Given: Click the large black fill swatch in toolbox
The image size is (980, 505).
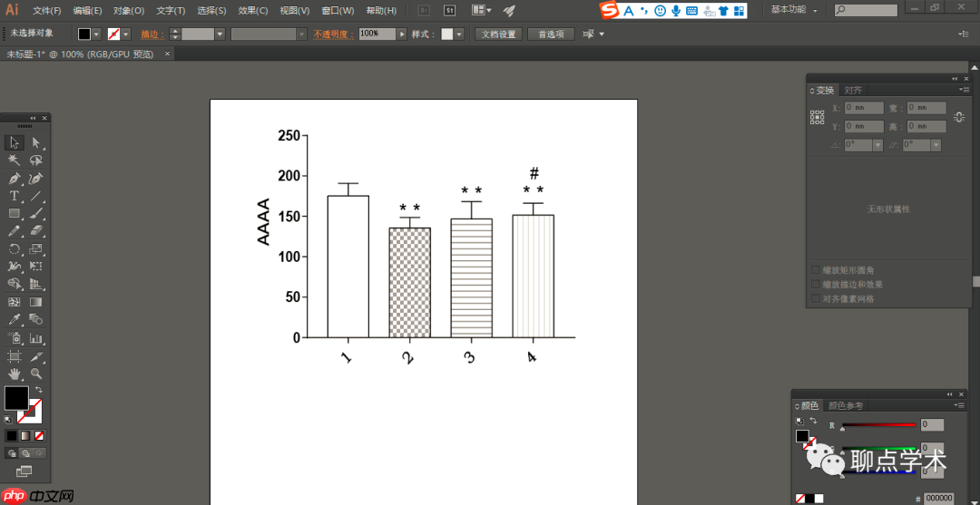Looking at the screenshot, I should coord(16,397).
